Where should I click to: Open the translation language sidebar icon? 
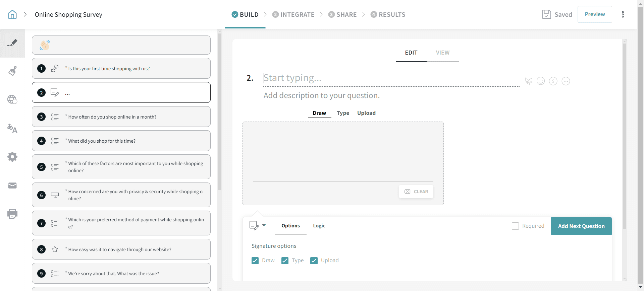click(12, 128)
